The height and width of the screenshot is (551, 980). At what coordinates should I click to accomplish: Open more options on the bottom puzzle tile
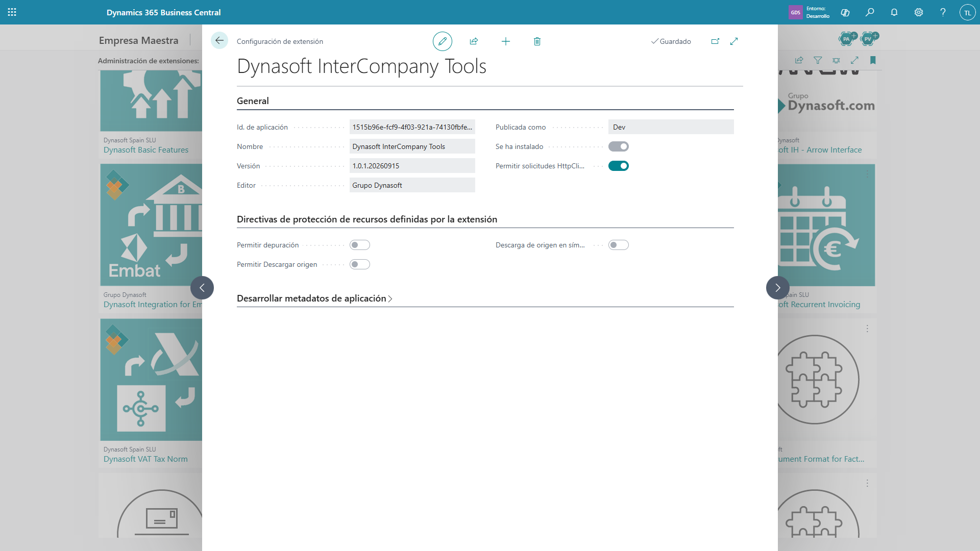867,483
